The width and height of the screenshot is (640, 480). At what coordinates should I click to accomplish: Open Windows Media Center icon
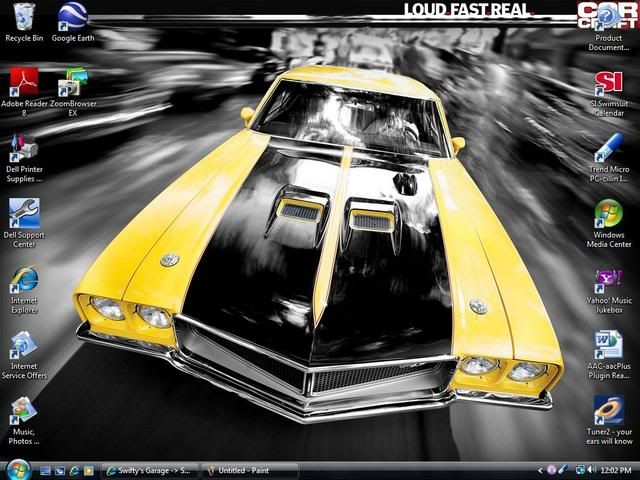click(x=608, y=213)
